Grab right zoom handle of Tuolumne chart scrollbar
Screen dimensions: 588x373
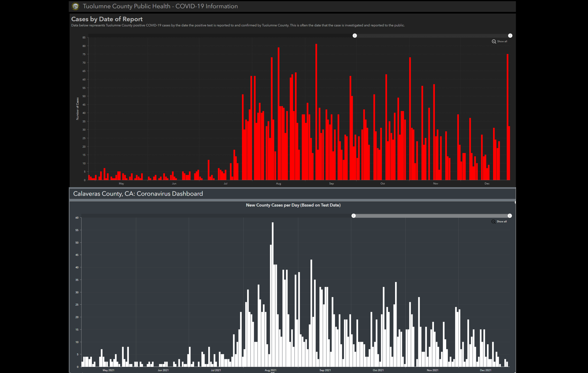(510, 36)
